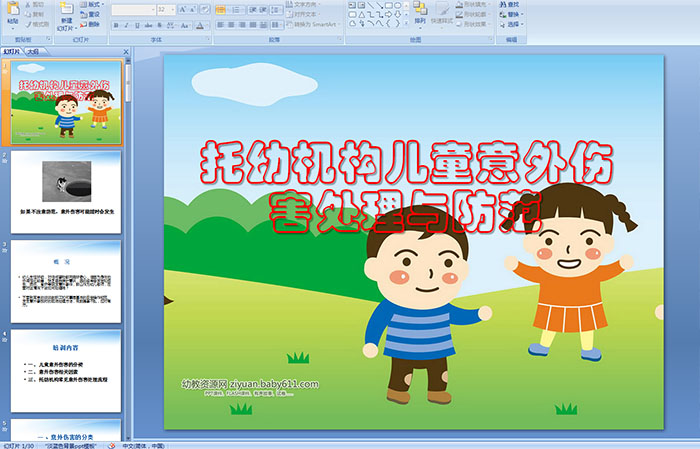
Task: Click the Find (查找) button
Action: click(510, 4)
